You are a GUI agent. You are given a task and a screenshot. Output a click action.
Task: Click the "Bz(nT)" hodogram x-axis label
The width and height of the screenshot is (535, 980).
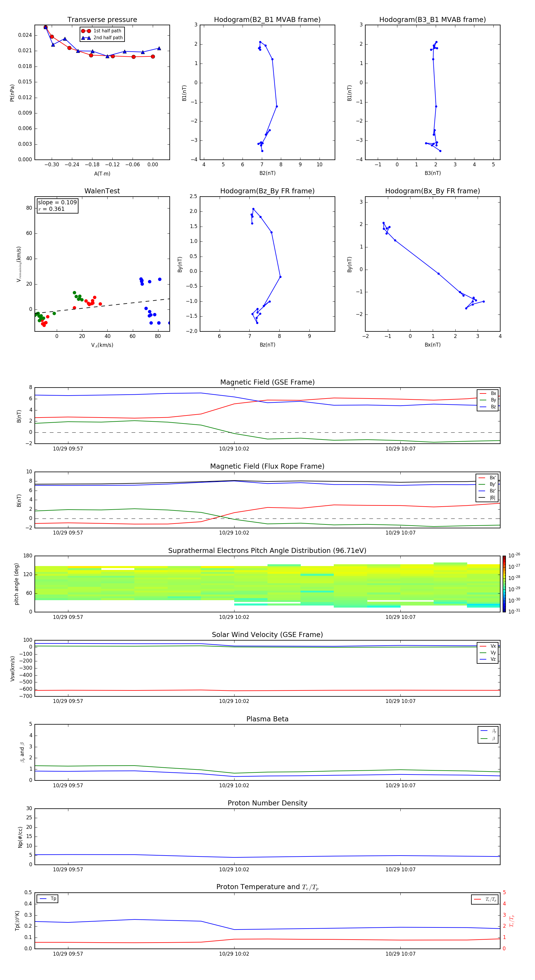pos(267,345)
